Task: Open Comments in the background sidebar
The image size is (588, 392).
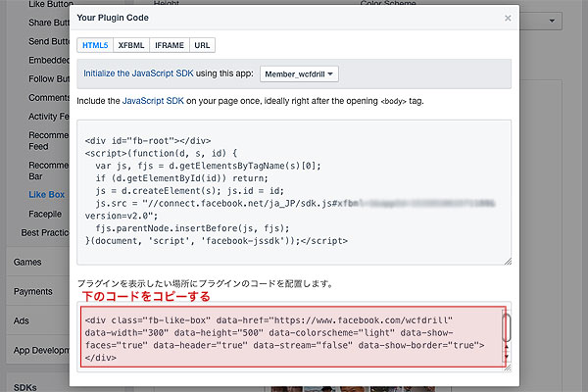Action: (x=49, y=98)
